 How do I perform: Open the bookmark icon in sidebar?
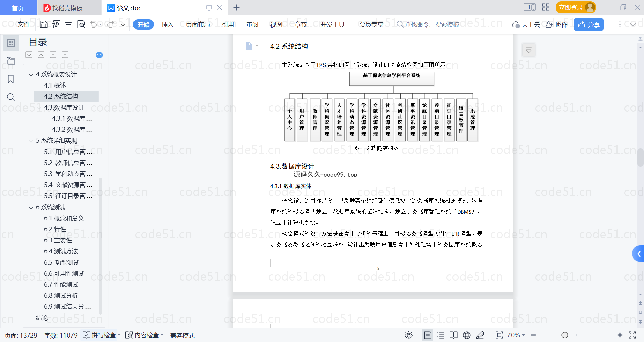(x=11, y=79)
